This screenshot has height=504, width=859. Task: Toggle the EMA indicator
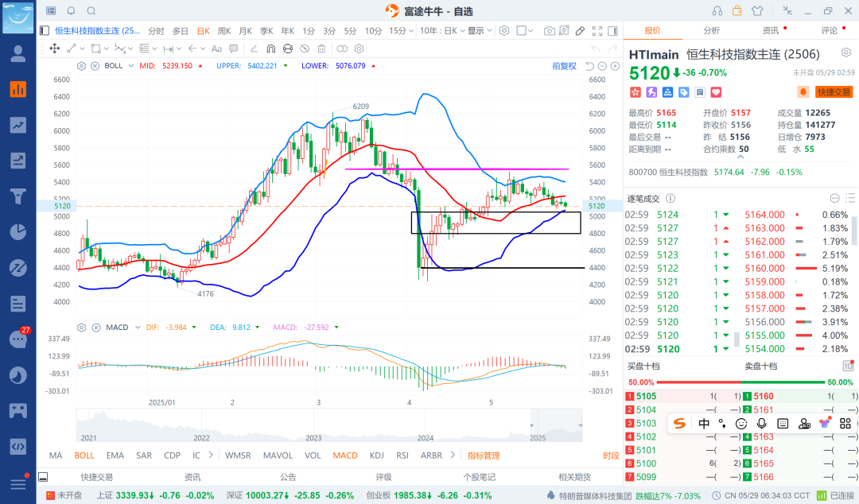(x=115, y=456)
